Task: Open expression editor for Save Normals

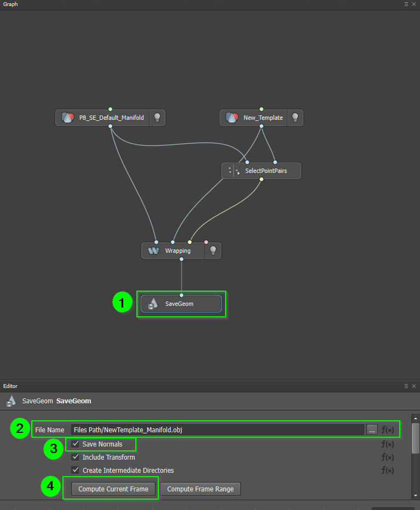Action: point(388,444)
